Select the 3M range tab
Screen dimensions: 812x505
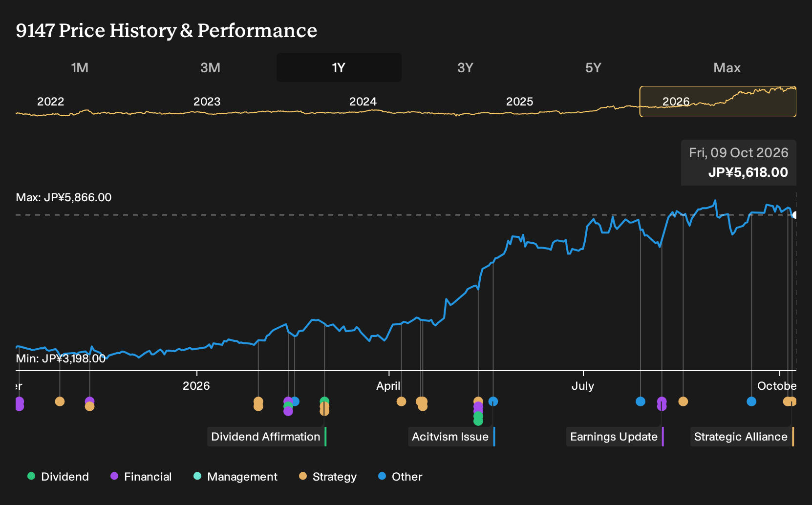point(210,67)
